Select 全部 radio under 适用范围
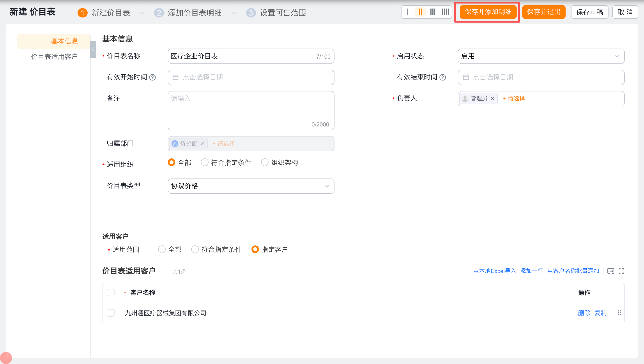 coord(162,249)
